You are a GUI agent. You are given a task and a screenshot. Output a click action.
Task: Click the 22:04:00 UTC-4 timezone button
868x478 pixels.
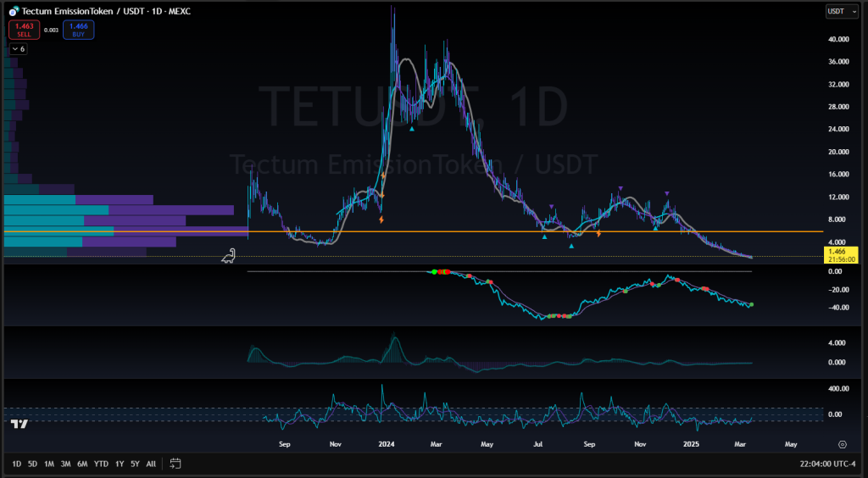826,464
